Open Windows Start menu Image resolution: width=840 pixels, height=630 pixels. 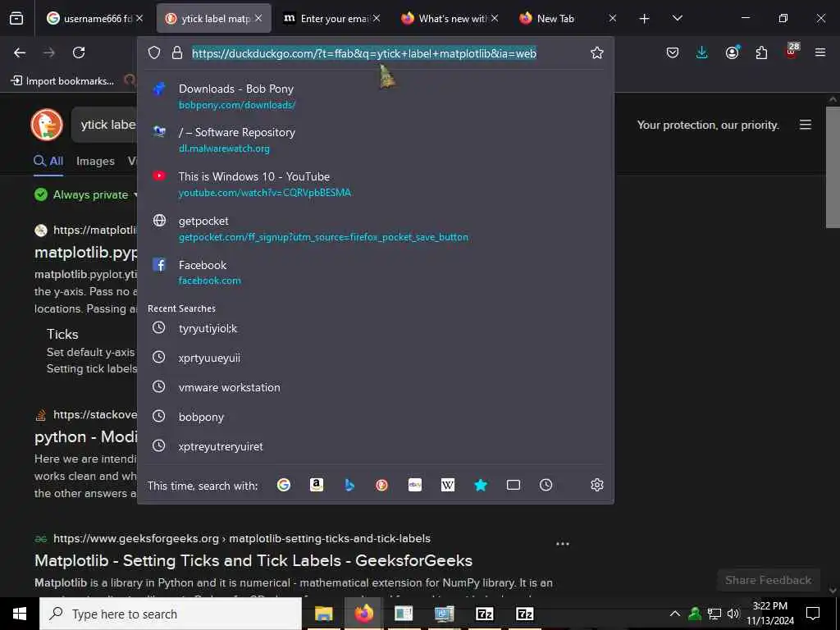click(20, 614)
